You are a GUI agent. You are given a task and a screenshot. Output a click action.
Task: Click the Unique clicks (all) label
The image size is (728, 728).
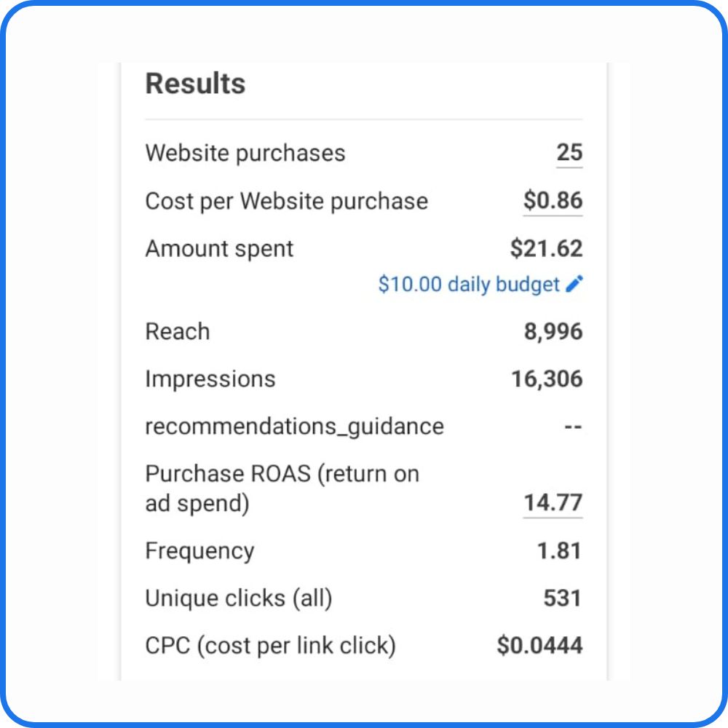(239, 598)
